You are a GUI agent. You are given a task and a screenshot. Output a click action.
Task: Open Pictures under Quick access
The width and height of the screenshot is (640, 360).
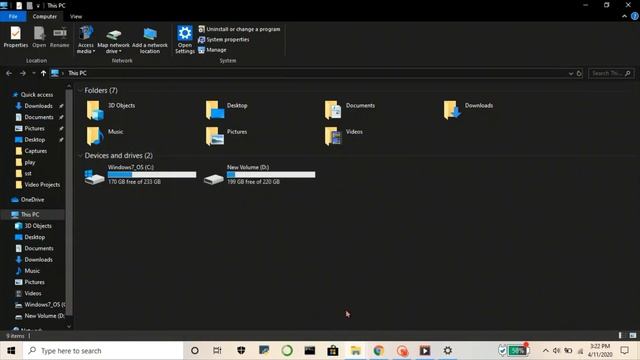[34, 128]
